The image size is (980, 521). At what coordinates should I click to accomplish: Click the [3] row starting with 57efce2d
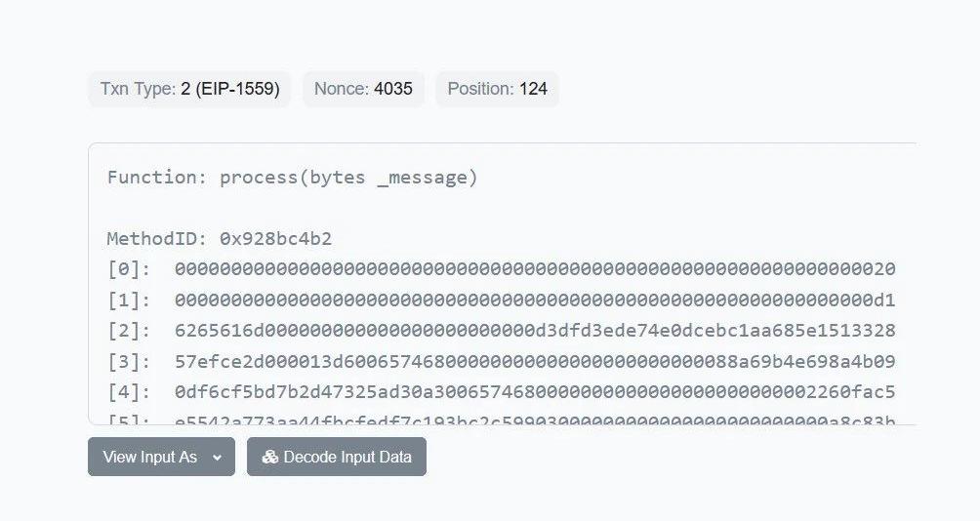coord(535,362)
